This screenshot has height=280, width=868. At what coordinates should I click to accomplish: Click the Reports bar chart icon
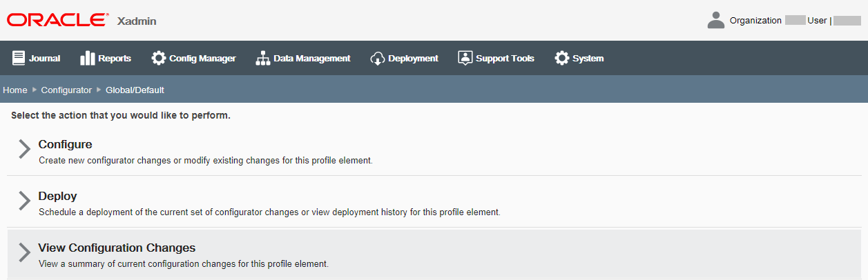tap(88, 58)
